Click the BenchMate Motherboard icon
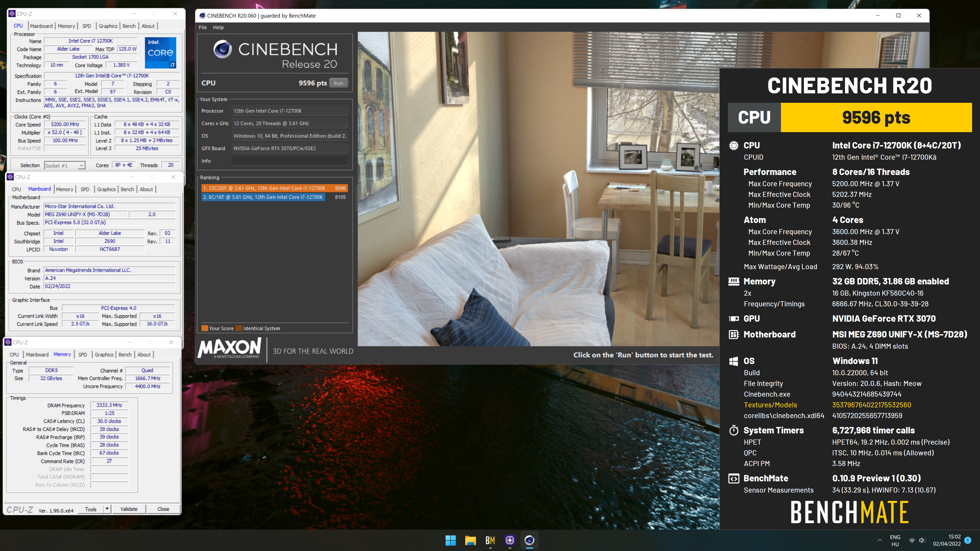 click(x=733, y=335)
